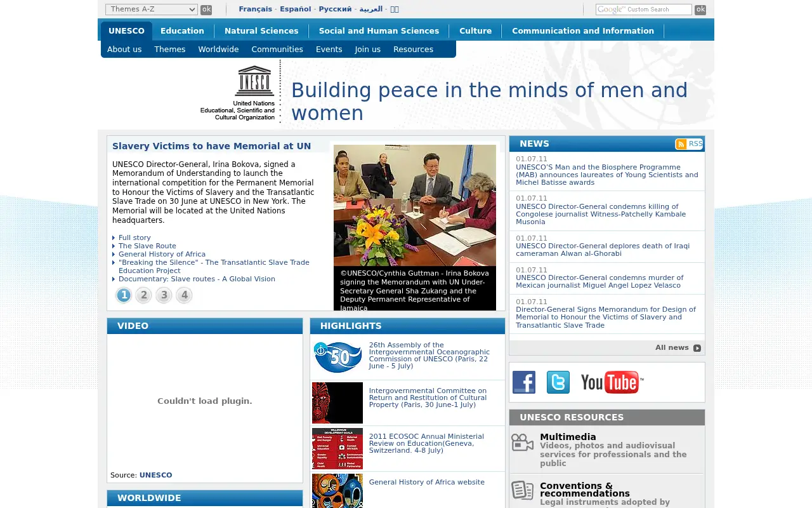Switch the site language to Español

(296, 10)
